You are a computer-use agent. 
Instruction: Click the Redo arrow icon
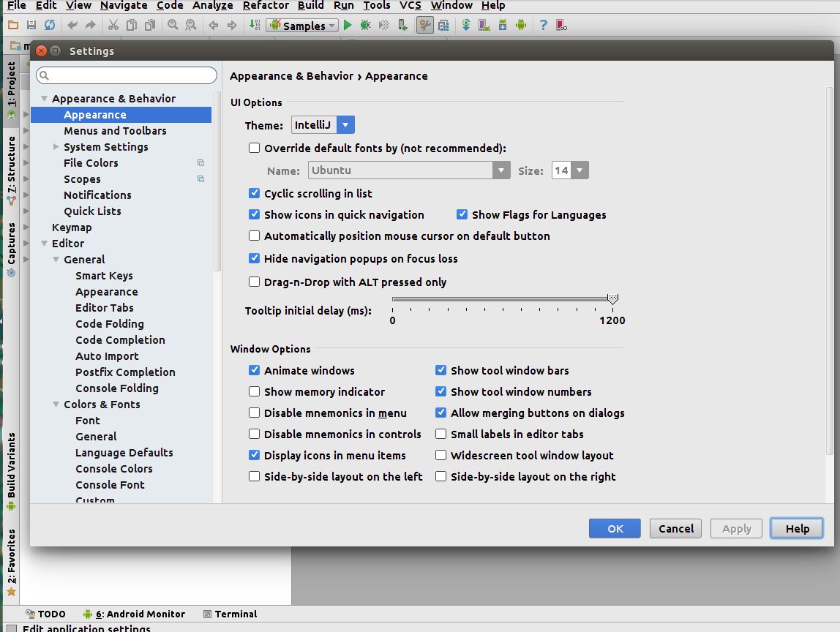click(91, 25)
